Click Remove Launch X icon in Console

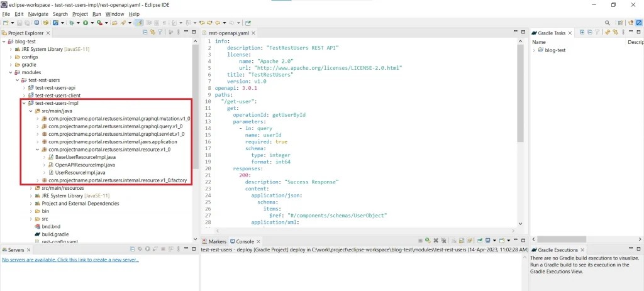point(436,241)
